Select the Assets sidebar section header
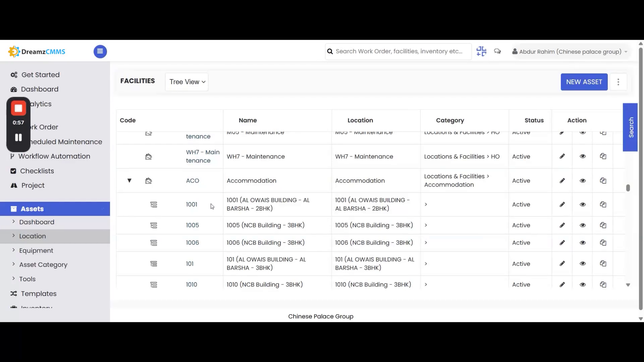Viewport: 644px width, 362px height. [55, 209]
